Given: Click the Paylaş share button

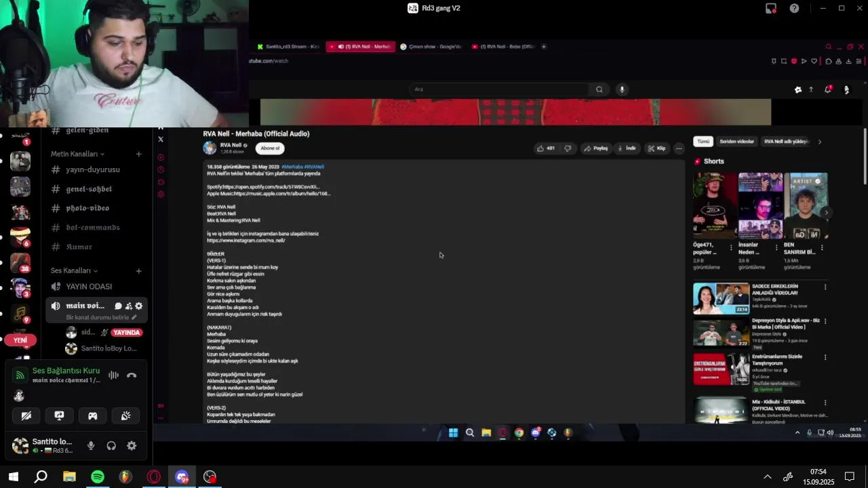Looking at the screenshot, I should pos(596,148).
